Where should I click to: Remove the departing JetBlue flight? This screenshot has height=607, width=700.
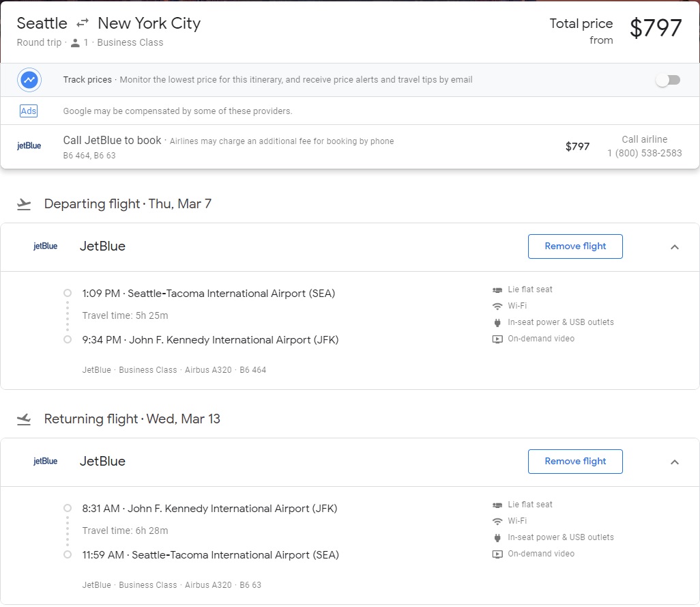tap(575, 246)
